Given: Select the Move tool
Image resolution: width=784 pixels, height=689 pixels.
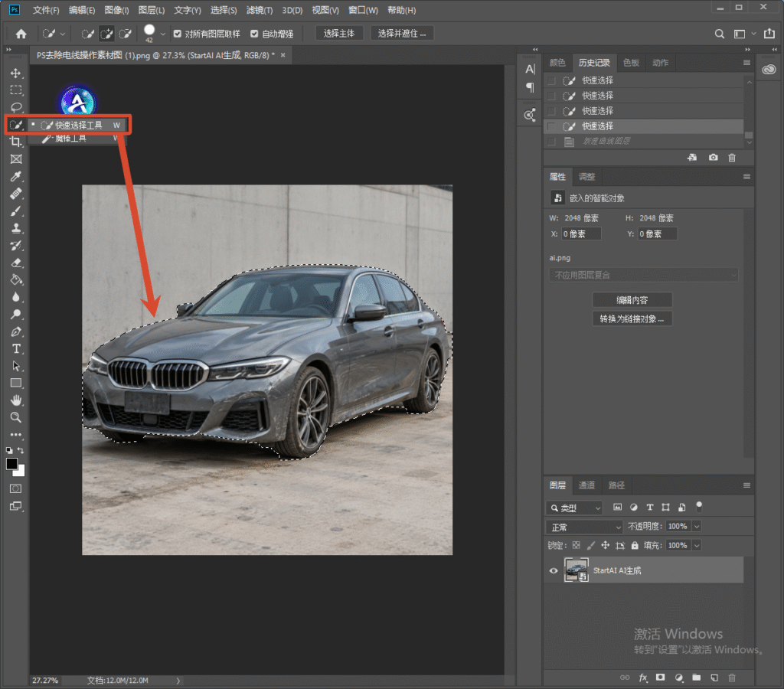Looking at the screenshot, I should 16,73.
